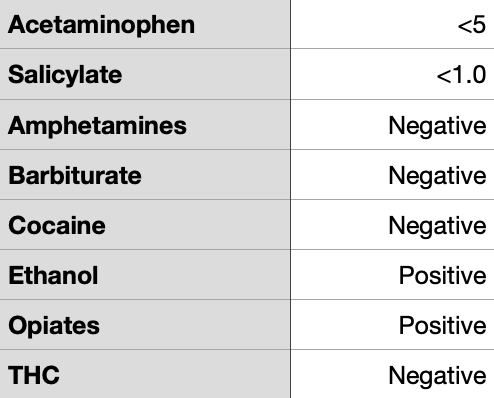Click the Salicylate value <1.0
Viewport: 494px width, 398px height.
tap(461, 75)
